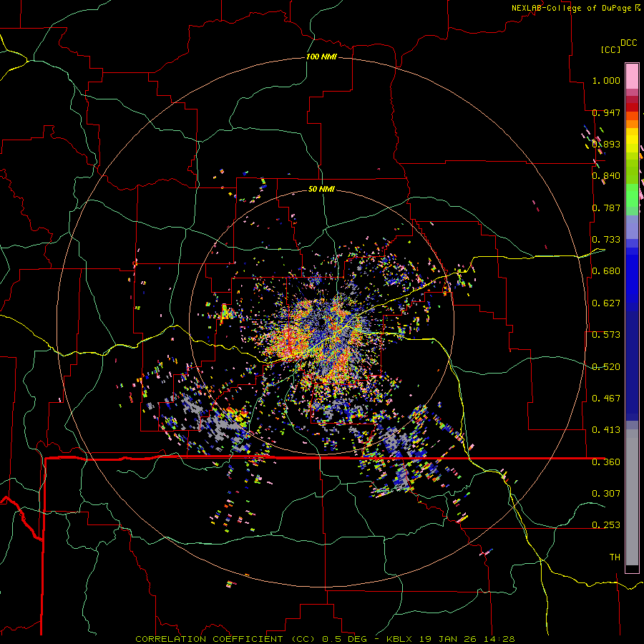Screen dimensions: 644x644
Task: Select the 0.360 scale value
Action: coord(606,462)
